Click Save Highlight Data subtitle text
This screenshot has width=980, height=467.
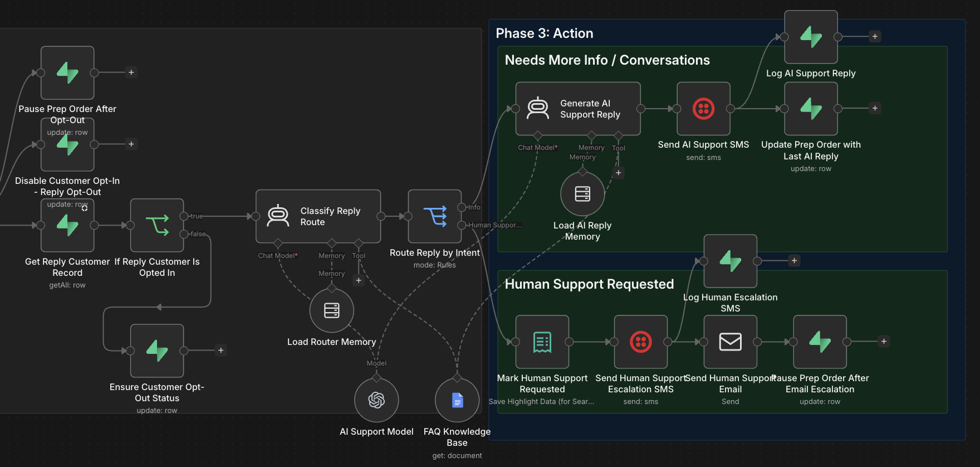[541, 402]
